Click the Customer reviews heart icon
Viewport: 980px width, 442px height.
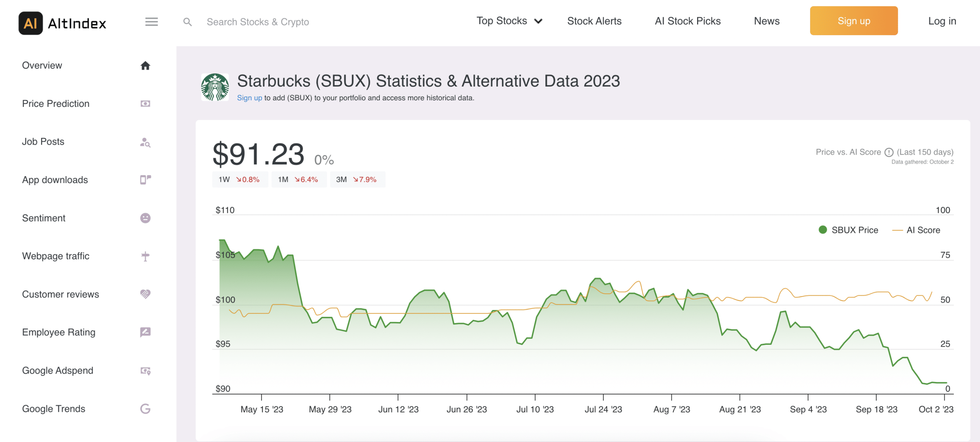click(x=145, y=294)
